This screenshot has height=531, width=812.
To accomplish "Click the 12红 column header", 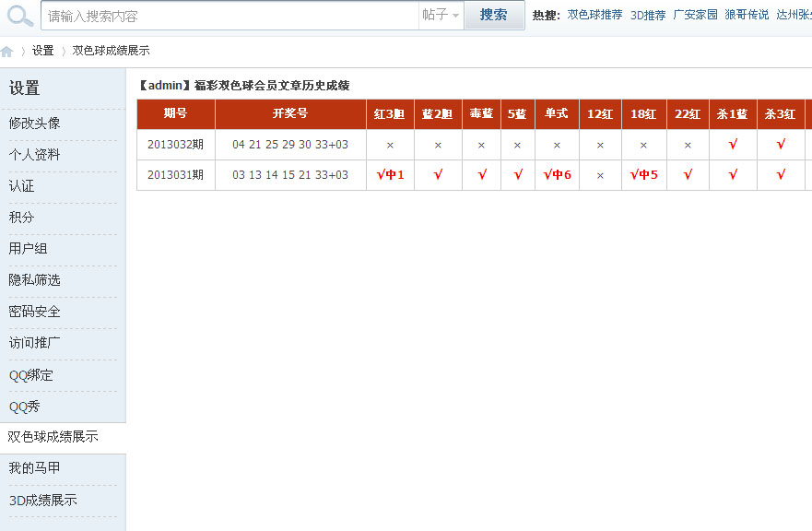I will [x=601, y=114].
